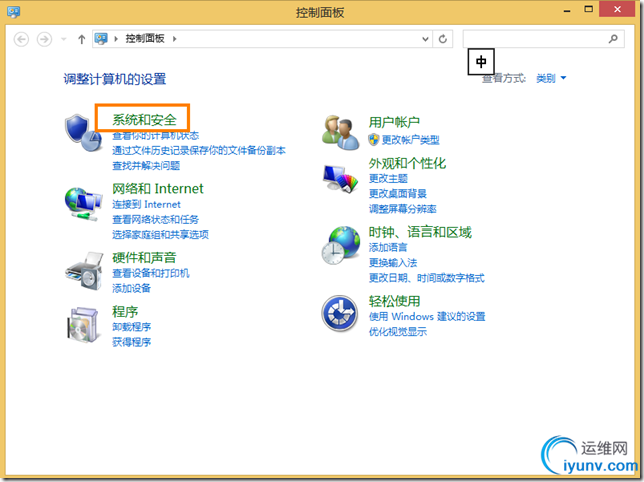The width and height of the screenshot is (644, 482).
Task: Click the search magnifier icon
Action: pyautogui.click(x=613, y=39)
